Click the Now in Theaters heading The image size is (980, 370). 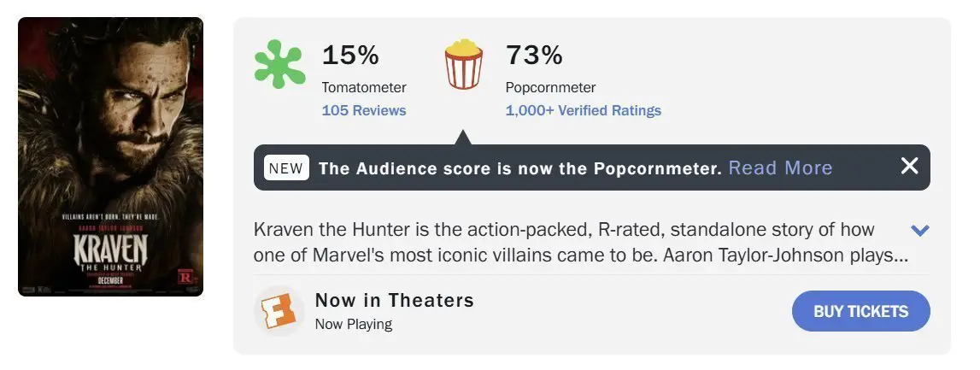(395, 301)
